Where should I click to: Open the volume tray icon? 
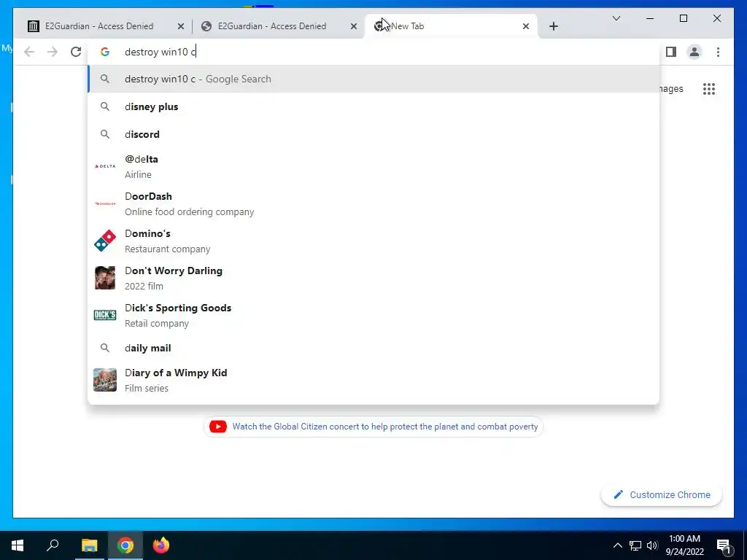(652, 545)
